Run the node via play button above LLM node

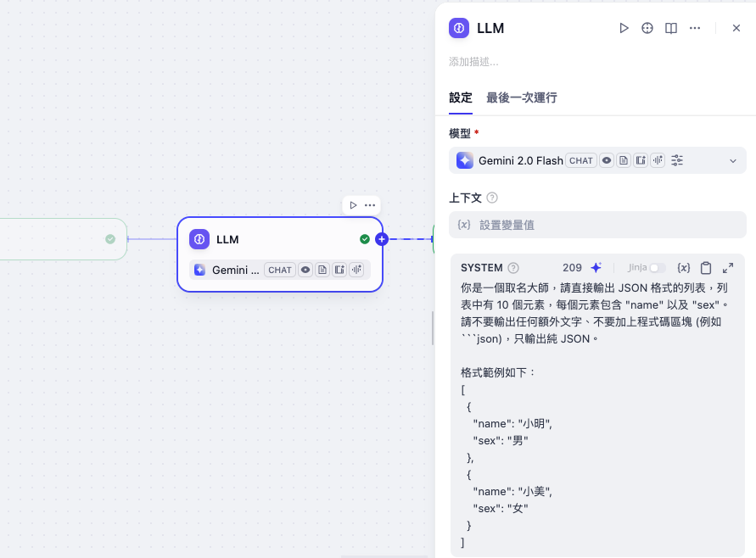(353, 205)
